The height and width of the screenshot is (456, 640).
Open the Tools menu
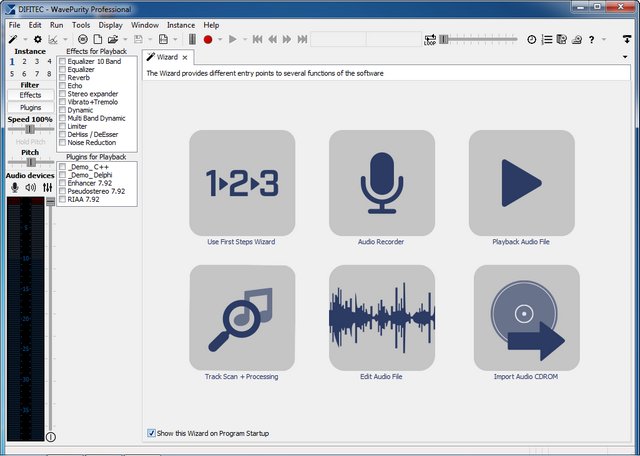pos(81,24)
